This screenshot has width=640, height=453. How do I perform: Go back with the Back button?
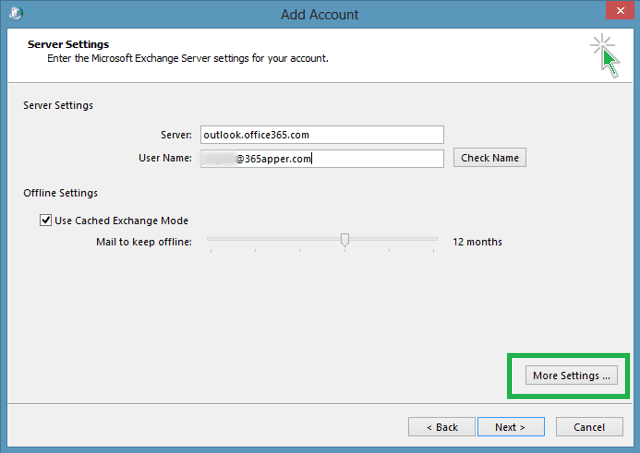[442, 427]
